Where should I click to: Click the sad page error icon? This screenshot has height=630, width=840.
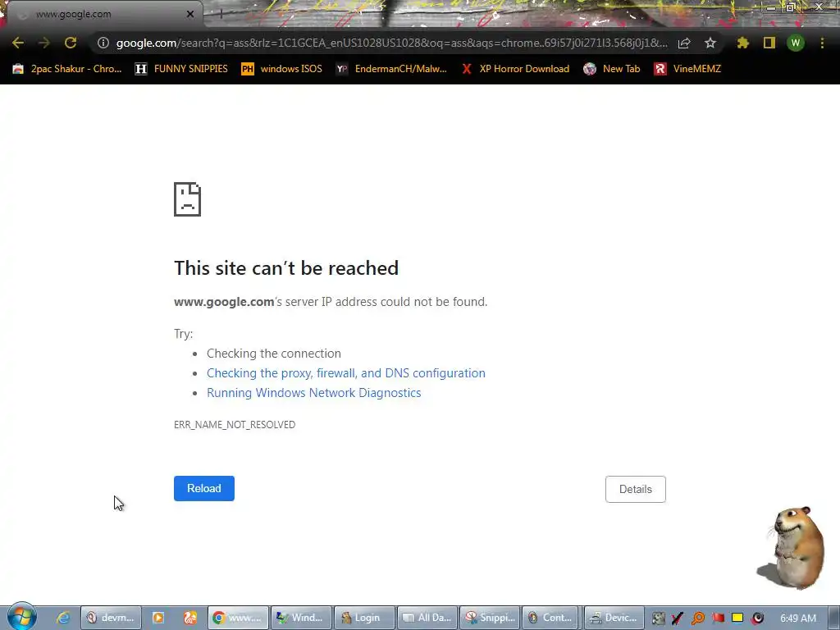188,199
